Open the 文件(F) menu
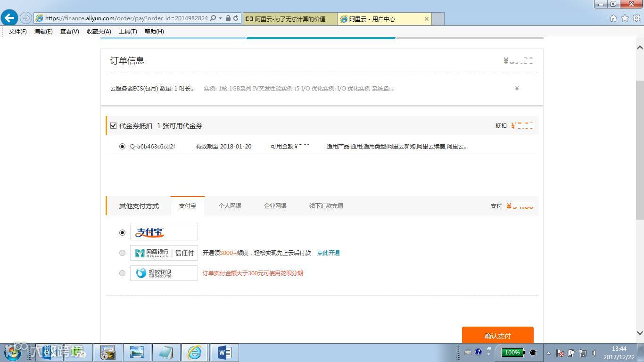The width and height of the screenshot is (644, 362). coord(18,32)
